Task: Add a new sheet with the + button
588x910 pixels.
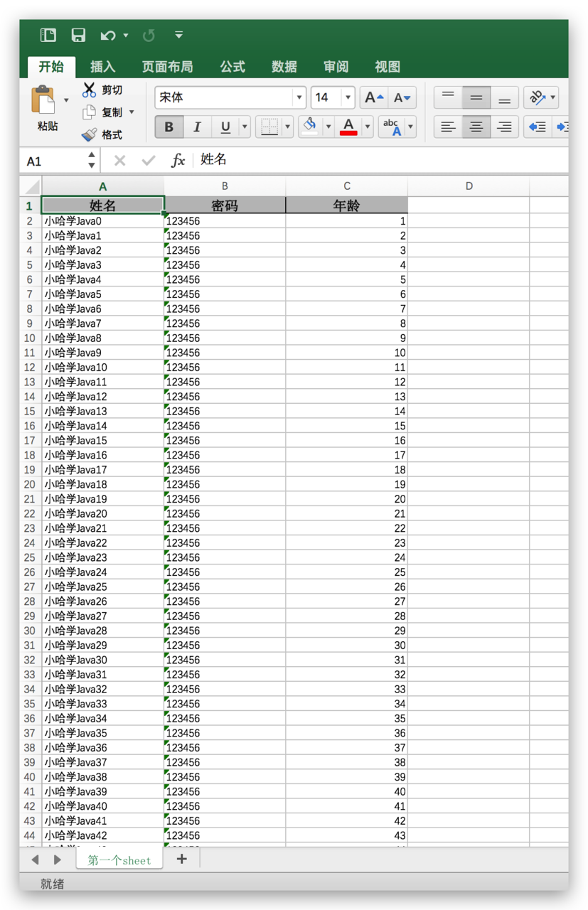Action: [181, 860]
